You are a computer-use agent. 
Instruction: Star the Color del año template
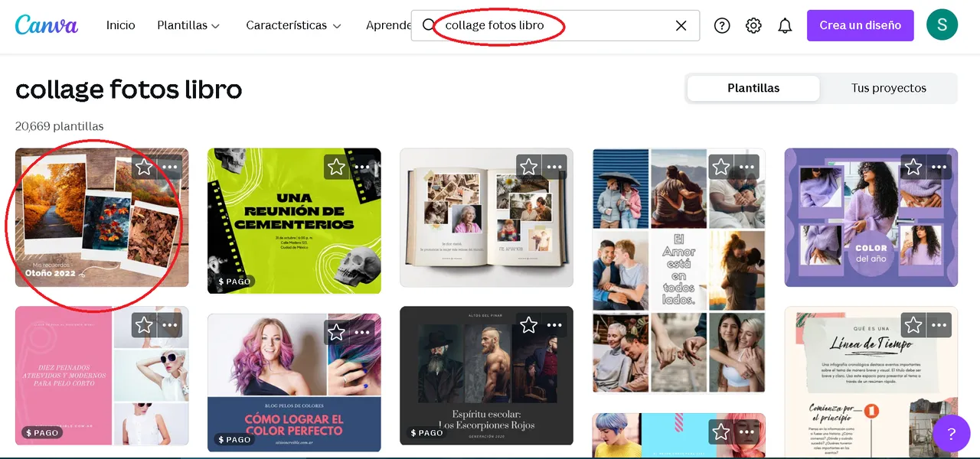pyautogui.click(x=913, y=167)
